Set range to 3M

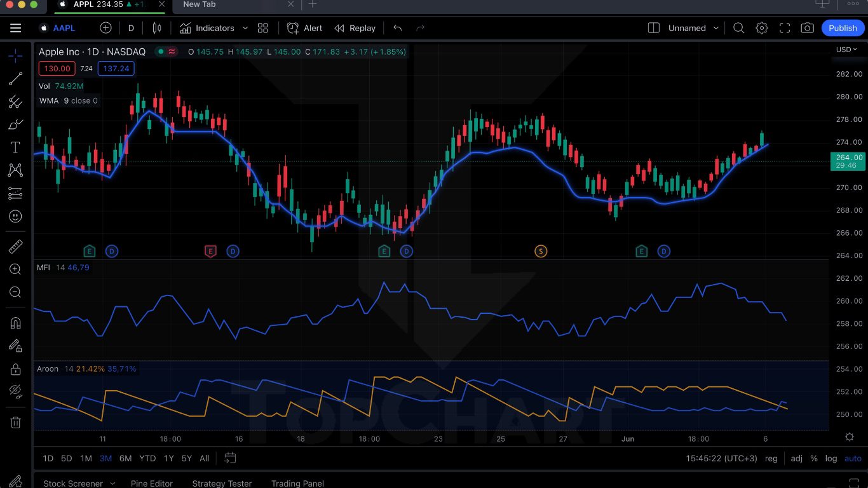pos(105,458)
